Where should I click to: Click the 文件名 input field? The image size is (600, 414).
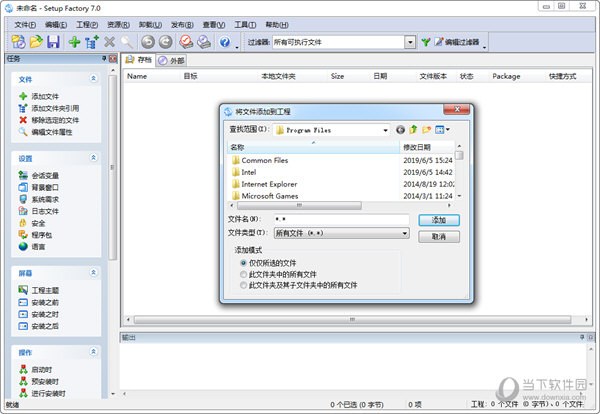(x=342, y=219)
